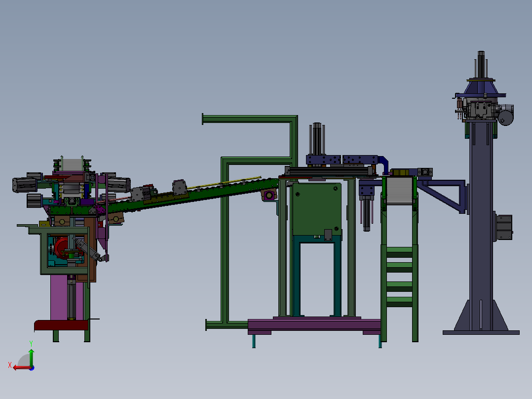Select the cone-shaped cap atop the tower
The height and width of the screenshot is (399, 532).
click(481, 86)
